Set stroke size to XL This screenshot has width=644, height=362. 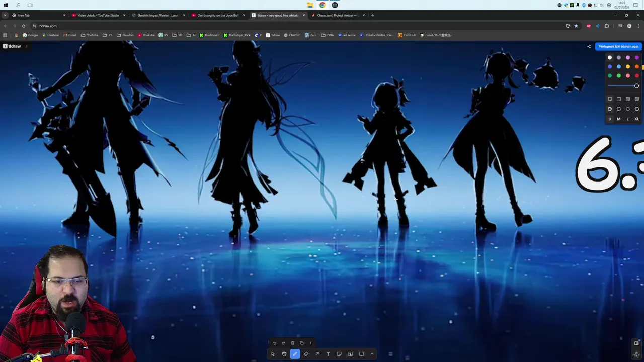pyautogui.click(x=637, y=119)
